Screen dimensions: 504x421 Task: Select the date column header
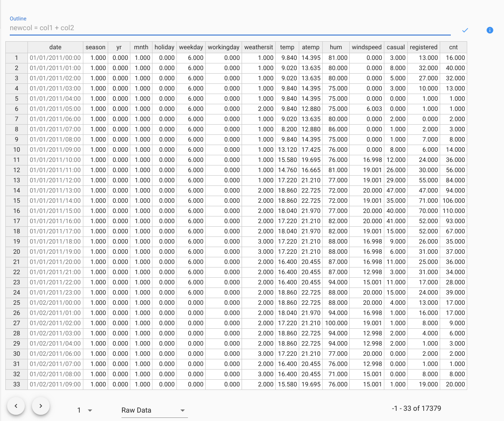click(55, 47)
